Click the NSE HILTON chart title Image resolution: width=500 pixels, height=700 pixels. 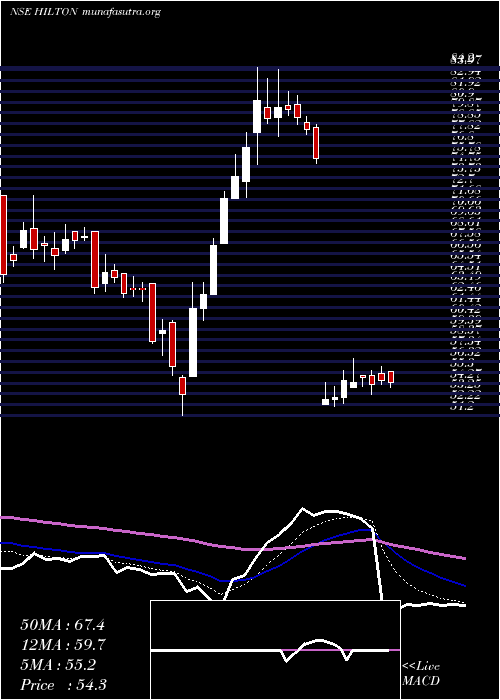point(85,12)
